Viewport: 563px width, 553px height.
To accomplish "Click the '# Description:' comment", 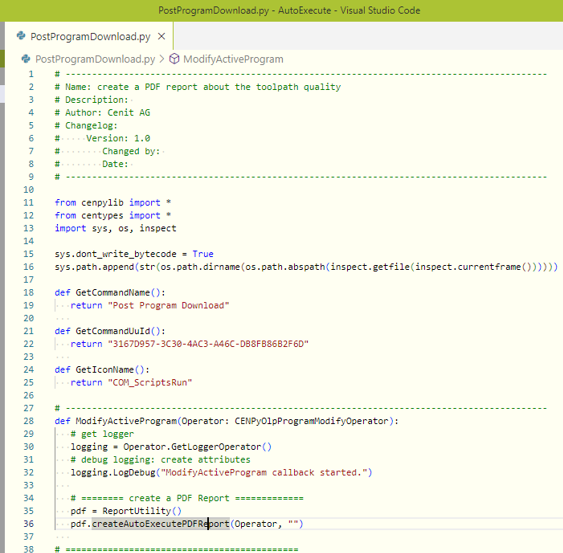I will click(91, 99).
